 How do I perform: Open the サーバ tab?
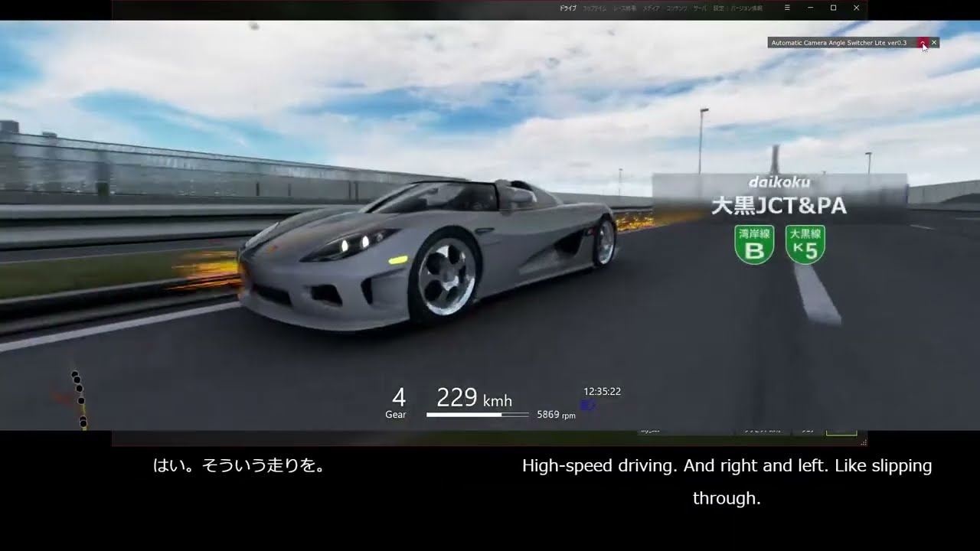coord(700,8)
